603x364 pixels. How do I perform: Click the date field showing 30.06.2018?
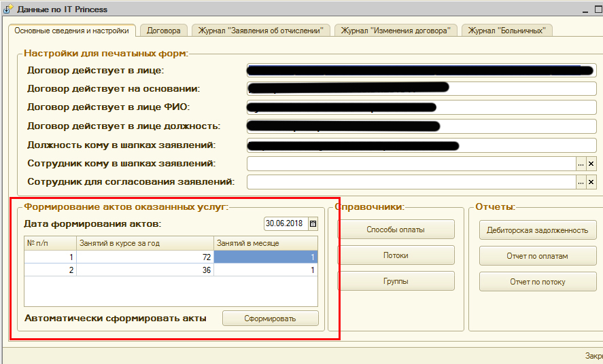coord(286,223)
